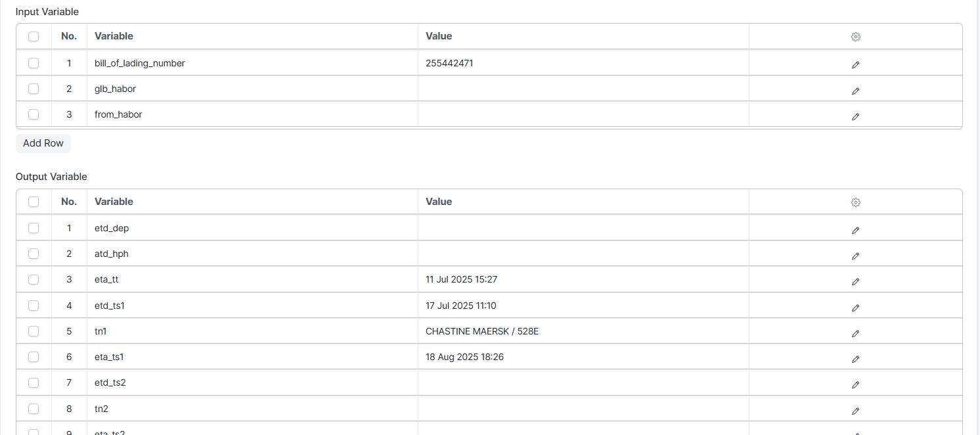
Task: Toggle the checkbox beside atd_hph
Action: tap(33, 254)
